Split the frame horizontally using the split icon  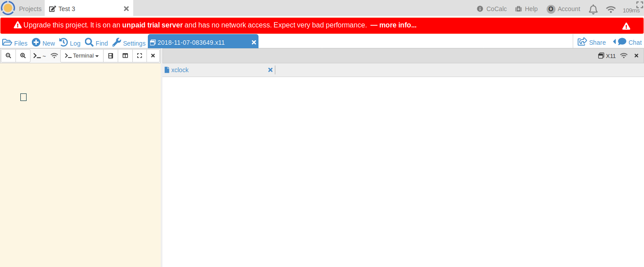[x=110, y=55]
